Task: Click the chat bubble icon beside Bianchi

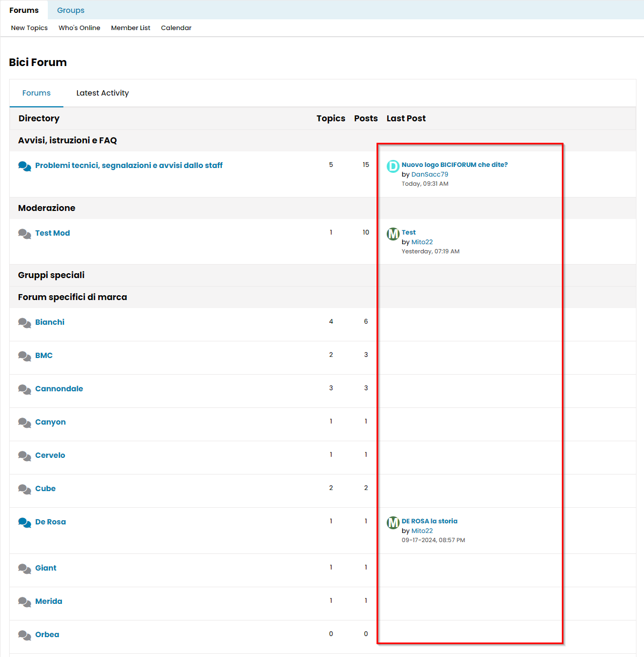Action: tap(24, 323)
